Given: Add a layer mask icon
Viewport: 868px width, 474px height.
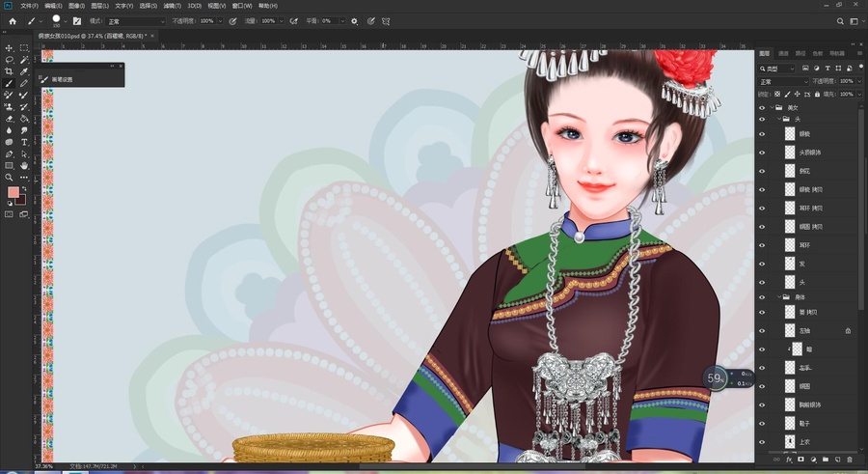Looking at the screenshot, I should pos(801,460).
